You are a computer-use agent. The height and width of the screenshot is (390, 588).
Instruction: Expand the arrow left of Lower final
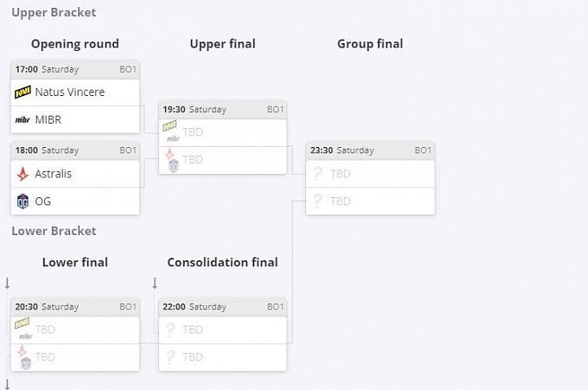point(7,283)
